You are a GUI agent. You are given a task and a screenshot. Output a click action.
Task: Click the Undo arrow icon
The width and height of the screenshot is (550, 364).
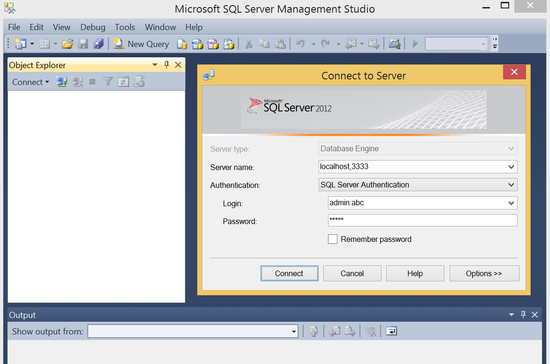coord(301,44)
